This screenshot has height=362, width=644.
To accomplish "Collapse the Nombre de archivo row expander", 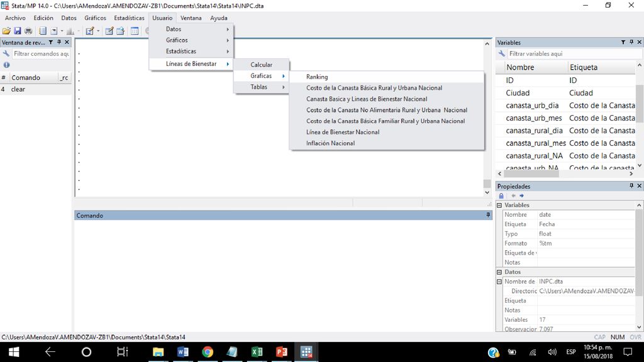I will 499,282.
